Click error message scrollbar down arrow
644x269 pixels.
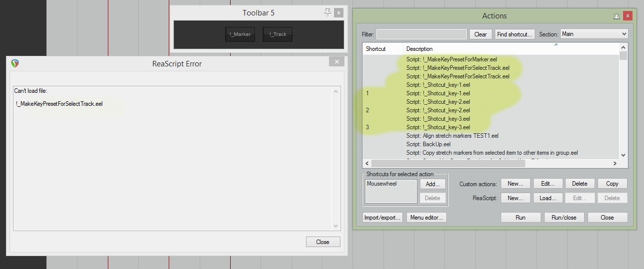coord(336,226)
